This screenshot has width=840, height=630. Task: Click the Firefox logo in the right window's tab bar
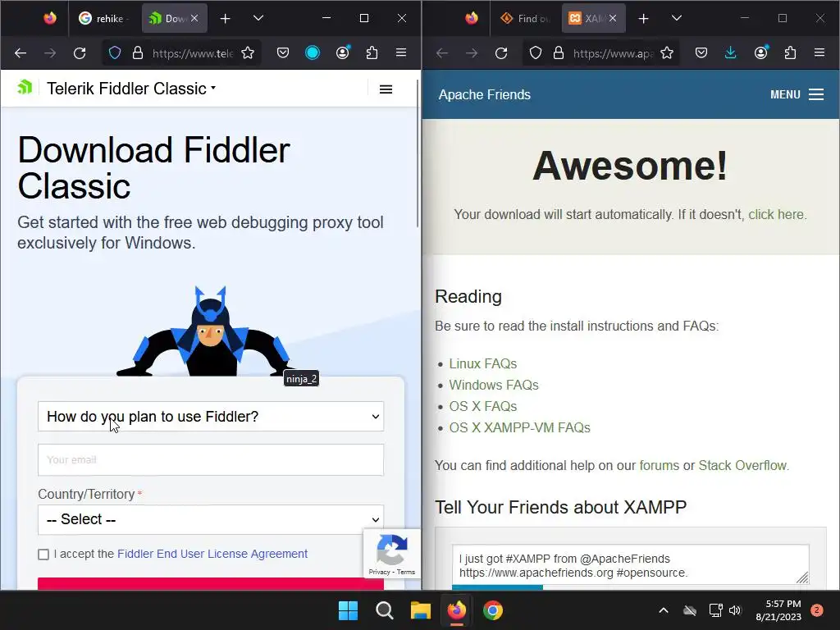(472, 19)
